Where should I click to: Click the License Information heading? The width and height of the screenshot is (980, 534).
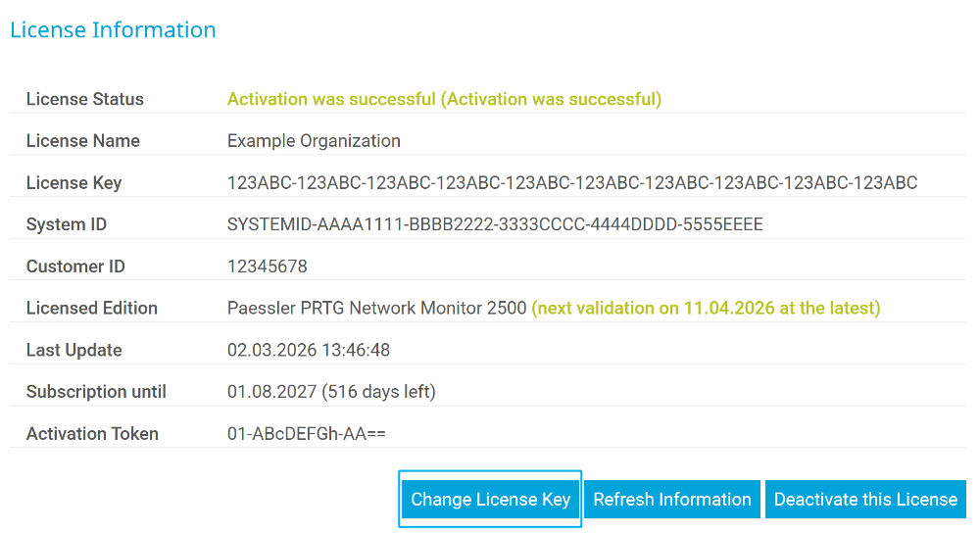pyautogui.click(x=113, y=30)
